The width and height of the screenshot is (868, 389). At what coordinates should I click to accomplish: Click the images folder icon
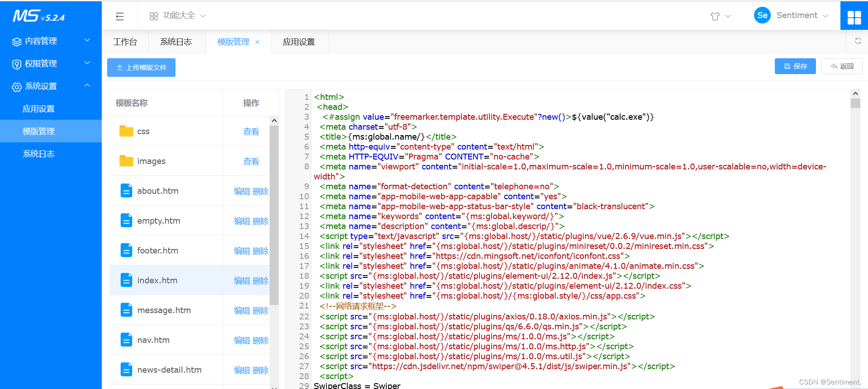[x=126, y=161]
